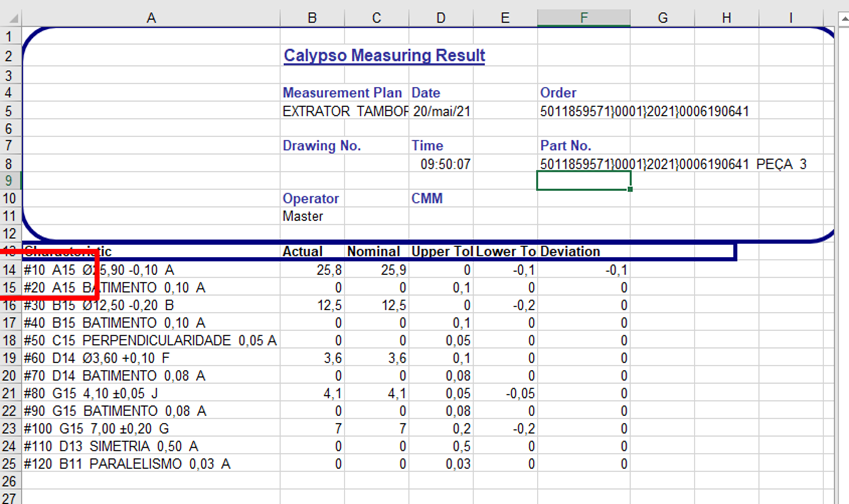Click the date cell 20/mai/21

(x=441, y=112)
